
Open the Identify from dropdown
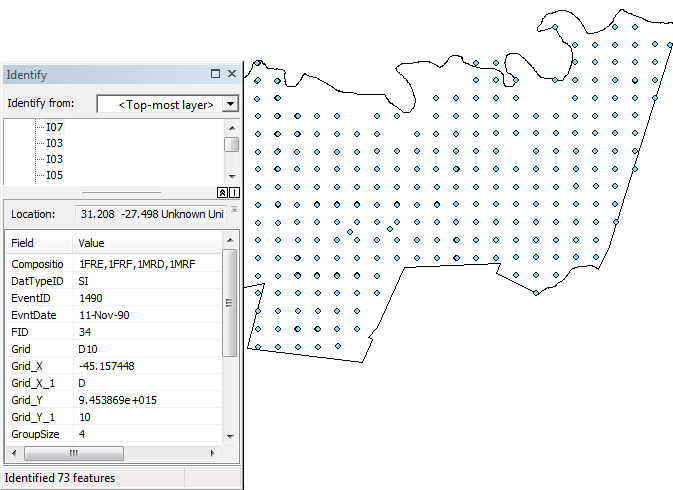[x=230, y=104]
